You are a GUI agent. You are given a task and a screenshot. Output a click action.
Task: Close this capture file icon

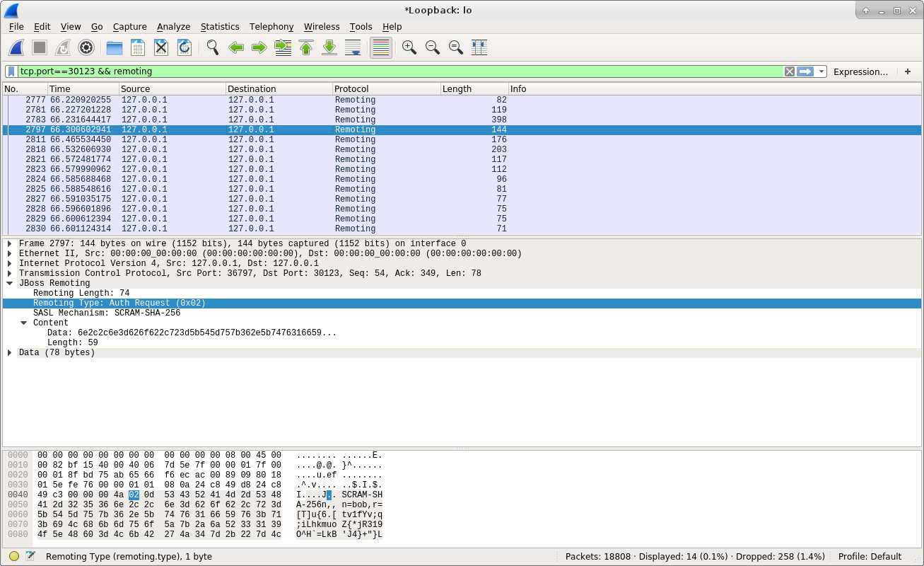coord(161,47)
